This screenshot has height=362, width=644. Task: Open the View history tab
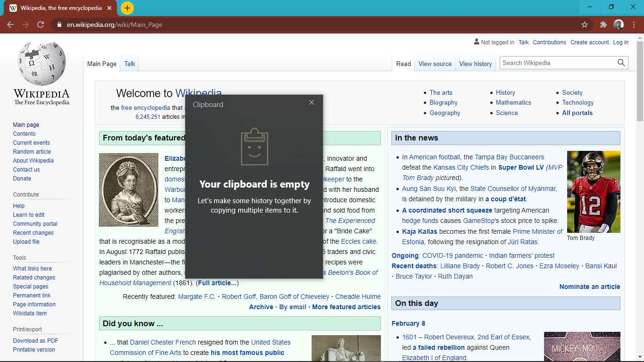pos(475,64)
